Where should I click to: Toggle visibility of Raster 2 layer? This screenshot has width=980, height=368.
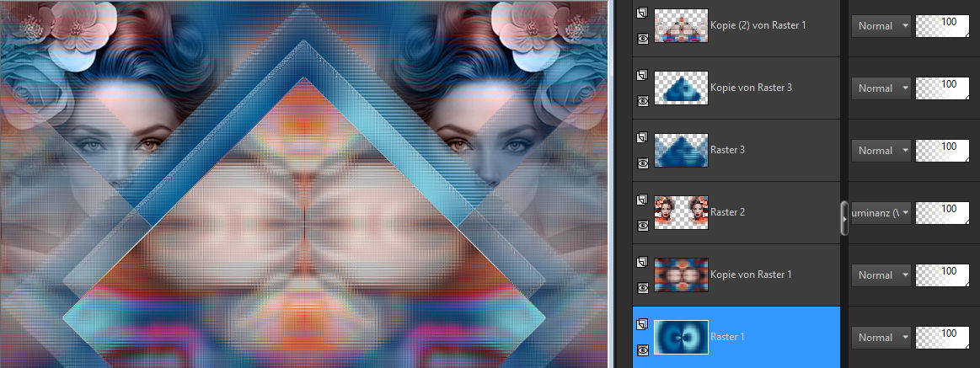tap(642, 225)
